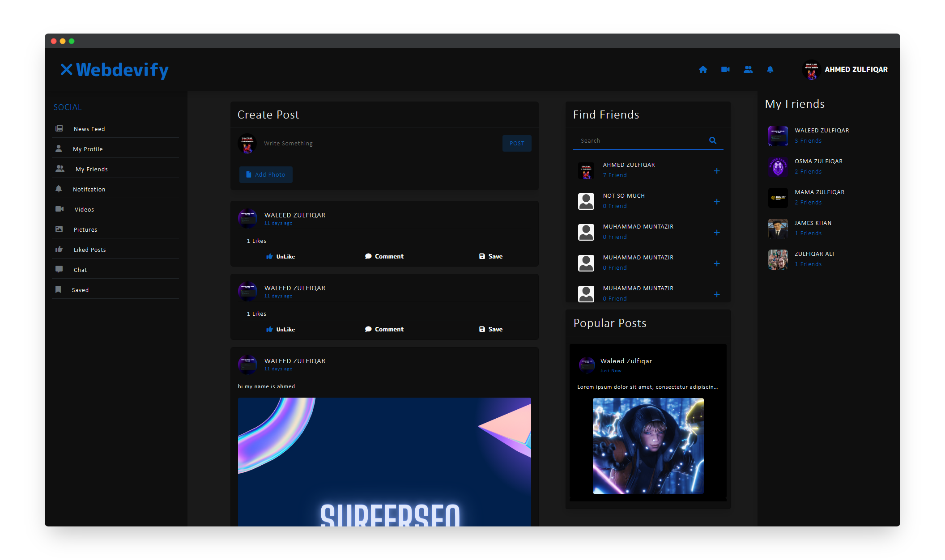Save the first Waleed Zulfiqar post
The image size is (945, 560).
tap(491, 256)
